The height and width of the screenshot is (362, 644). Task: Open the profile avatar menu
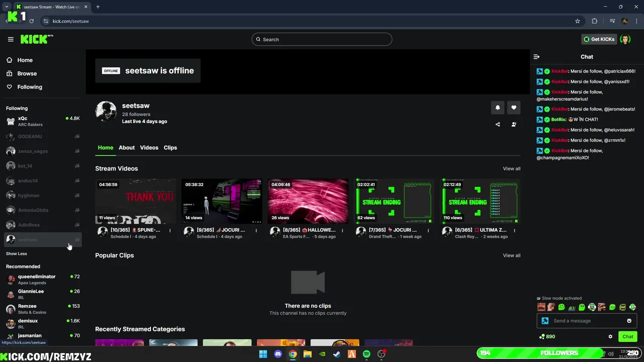625,39
